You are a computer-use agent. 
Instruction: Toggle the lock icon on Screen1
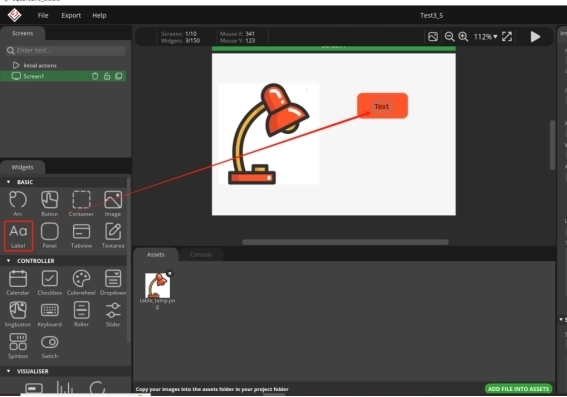(107, 76)
